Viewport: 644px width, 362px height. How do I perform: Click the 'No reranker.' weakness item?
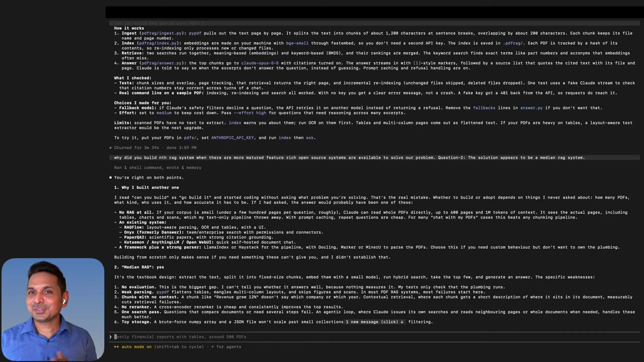(136, 307)
